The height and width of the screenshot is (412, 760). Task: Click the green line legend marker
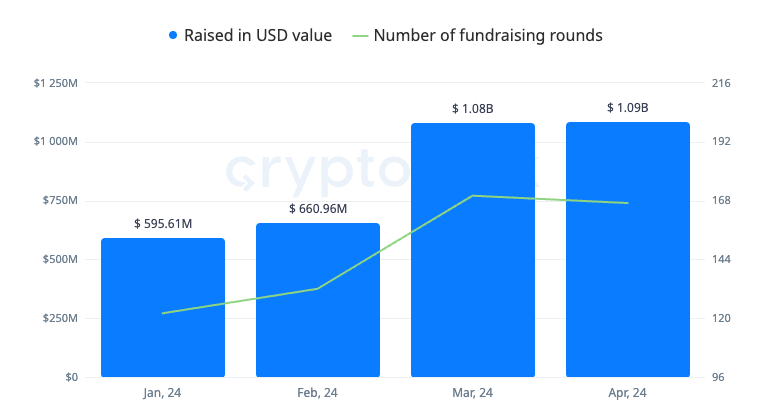(361, 36)
